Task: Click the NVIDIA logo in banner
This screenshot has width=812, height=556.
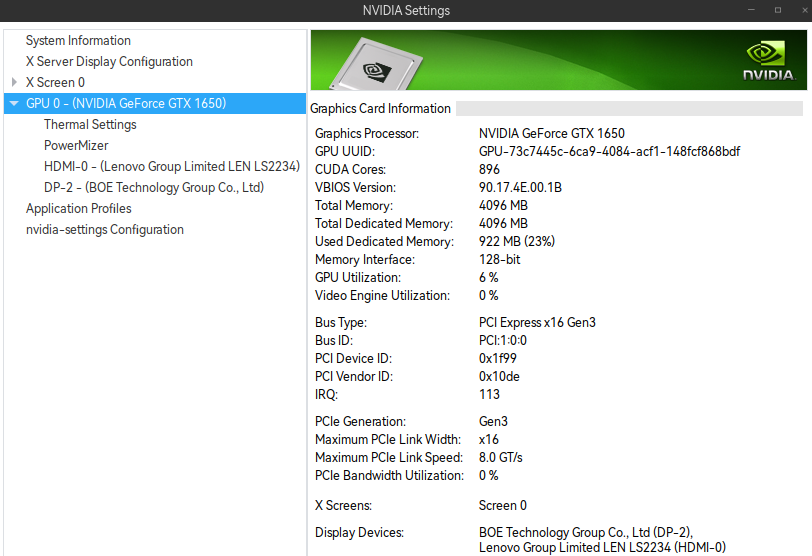Action: (x=768, y=60)
